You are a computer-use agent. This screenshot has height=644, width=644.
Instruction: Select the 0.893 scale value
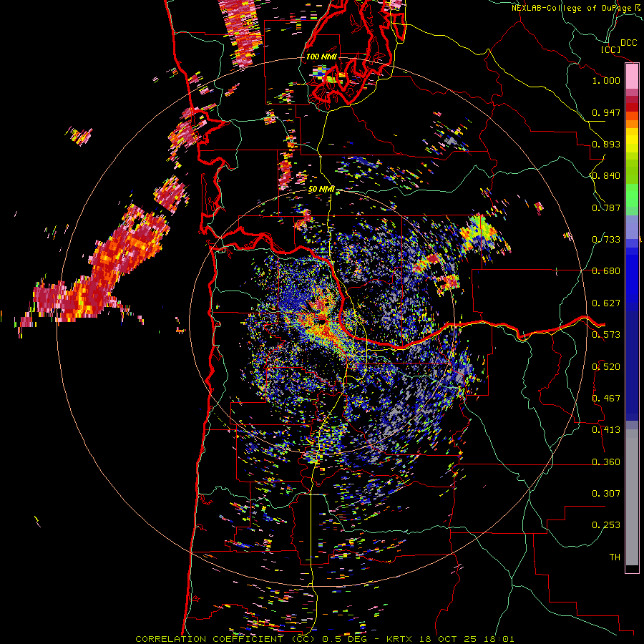pyautogui.click(x=606, y=144)
